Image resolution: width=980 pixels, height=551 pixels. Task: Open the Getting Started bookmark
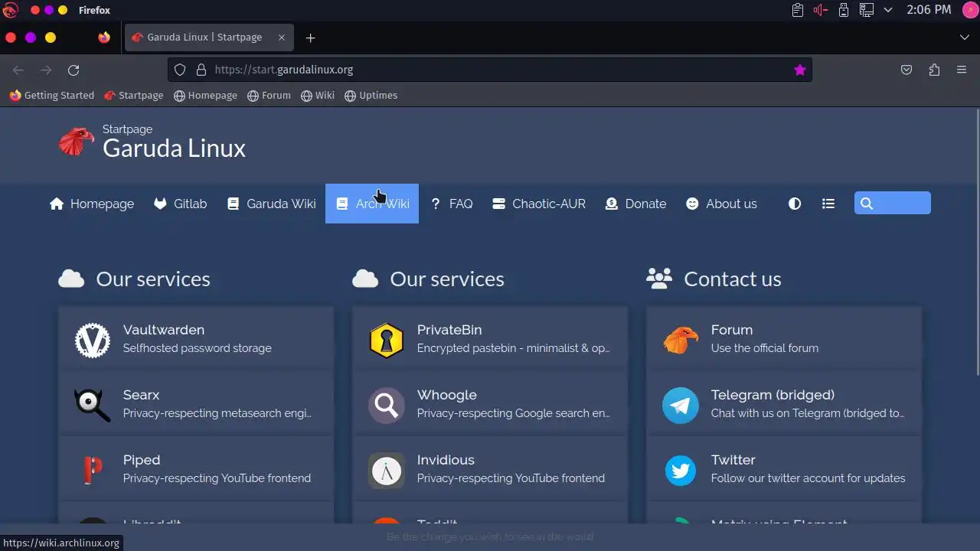(x=52, y=96)
